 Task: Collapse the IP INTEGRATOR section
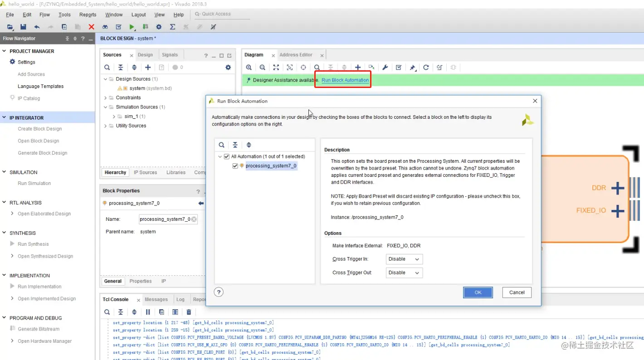[5, 118]
